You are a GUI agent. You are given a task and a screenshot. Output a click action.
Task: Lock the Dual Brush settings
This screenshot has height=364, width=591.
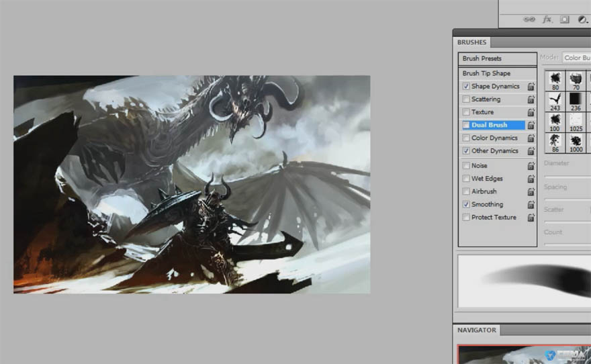click(531, 125)
